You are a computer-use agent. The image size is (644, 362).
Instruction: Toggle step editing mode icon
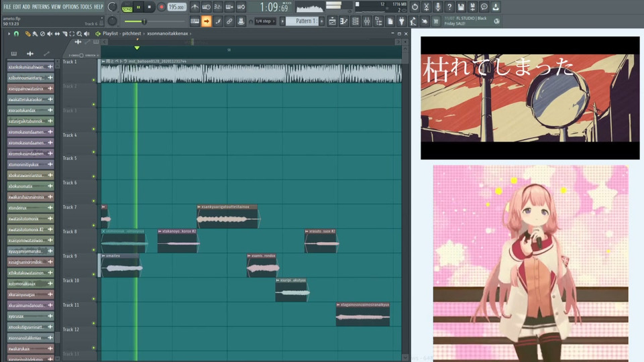pos(217,21)
